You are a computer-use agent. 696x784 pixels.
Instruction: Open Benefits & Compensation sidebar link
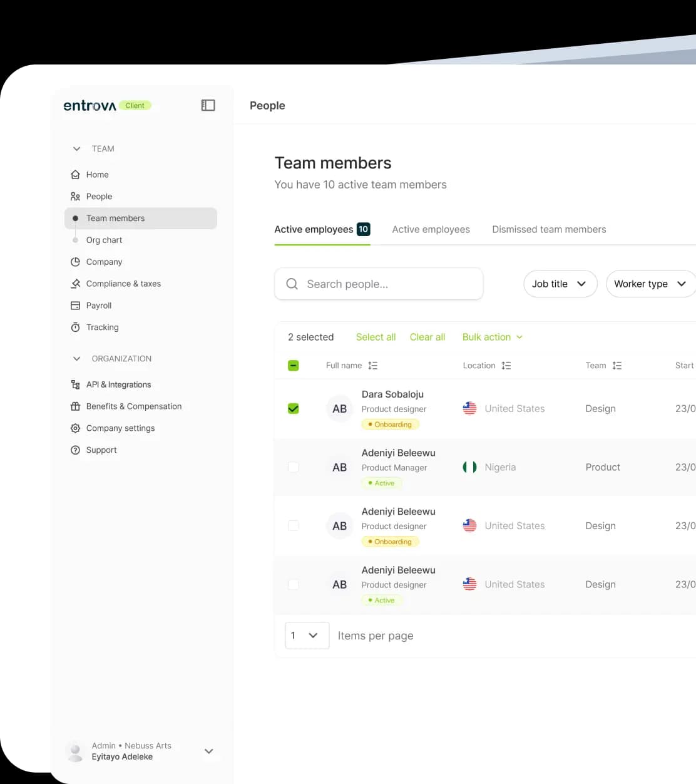(x=134, y=406)
